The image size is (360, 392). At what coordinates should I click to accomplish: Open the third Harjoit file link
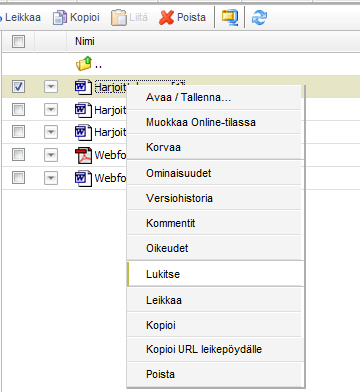(x=110, y=132)
